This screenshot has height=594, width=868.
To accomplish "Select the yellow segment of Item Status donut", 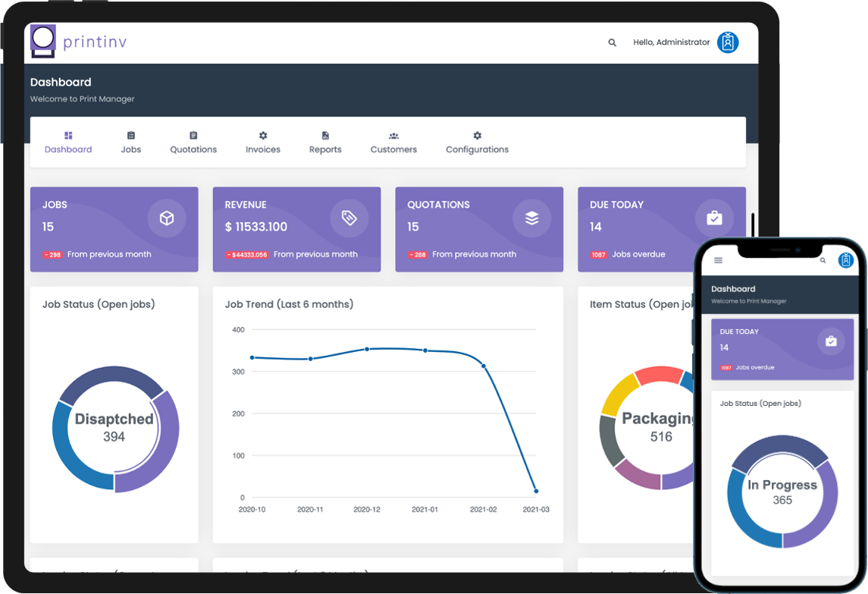I will [618, 394].
